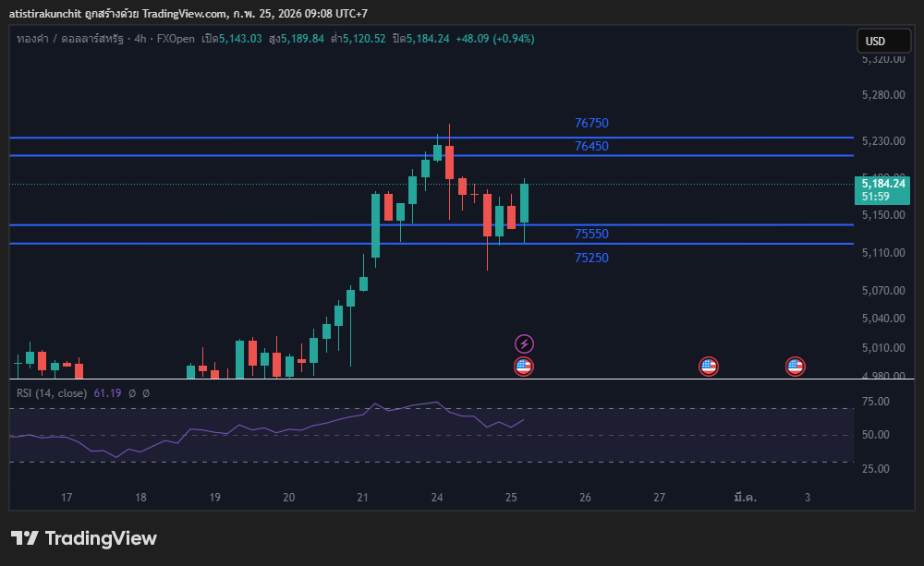The height and width of the screenshot is (566, 924).
Task: Click the purple lightning event icon
Action: point(524,344)
